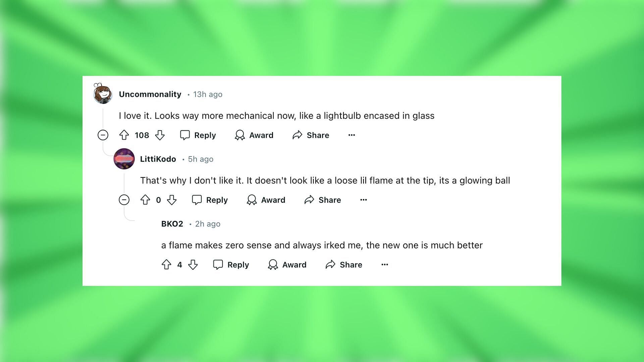
Task: Visit the BKO2 username link
Action: [172, 224]
